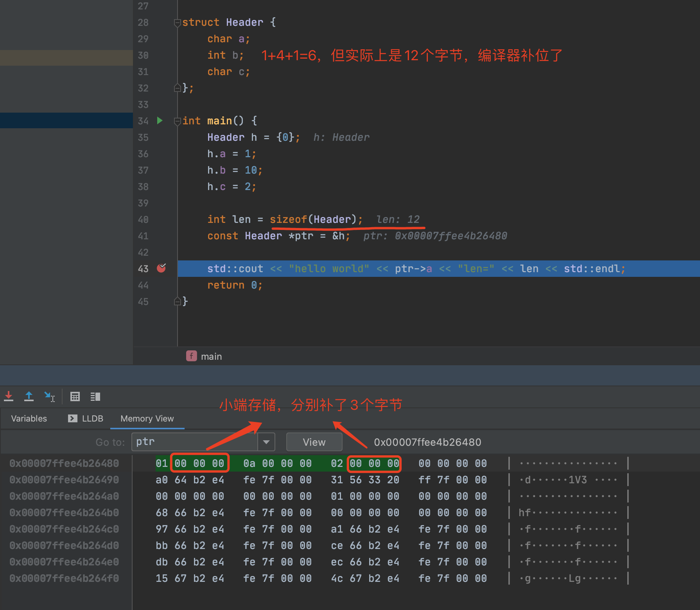Click the a0 byte in the 26490 memory row
The width and height of the screenshot is (700, 610).
[x=162, y=480]
